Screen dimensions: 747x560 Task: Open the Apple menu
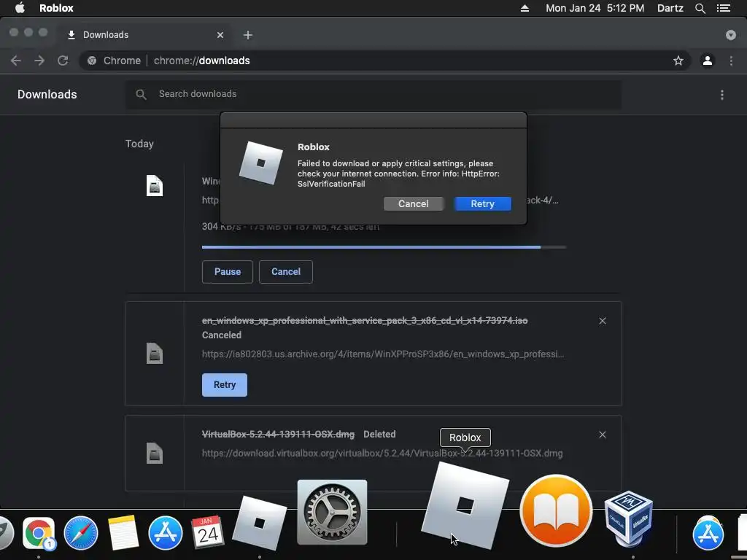click(x=20, y=8)
